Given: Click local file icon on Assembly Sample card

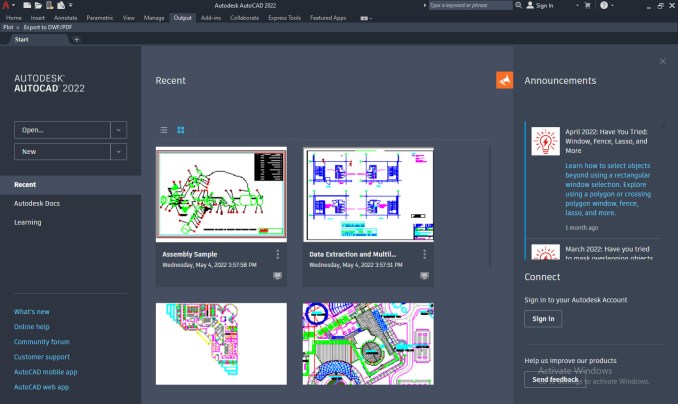Looking at the screenshot, I should (278, 276).
